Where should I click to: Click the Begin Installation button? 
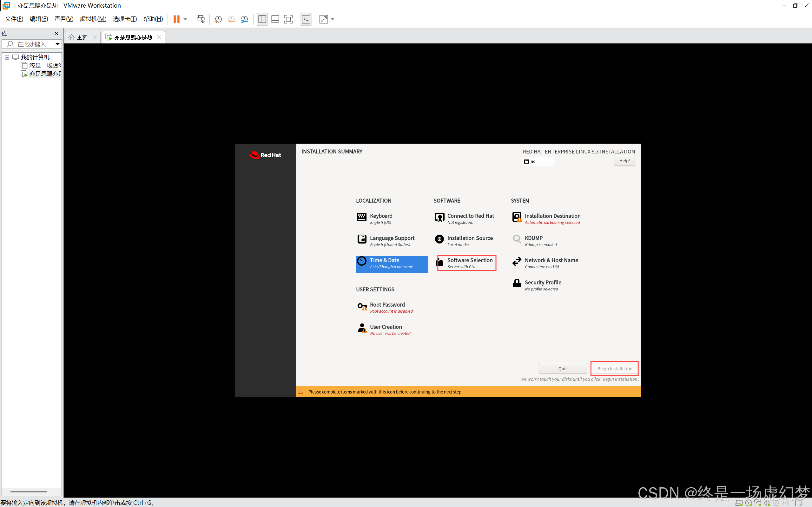[x=614, y=368]
